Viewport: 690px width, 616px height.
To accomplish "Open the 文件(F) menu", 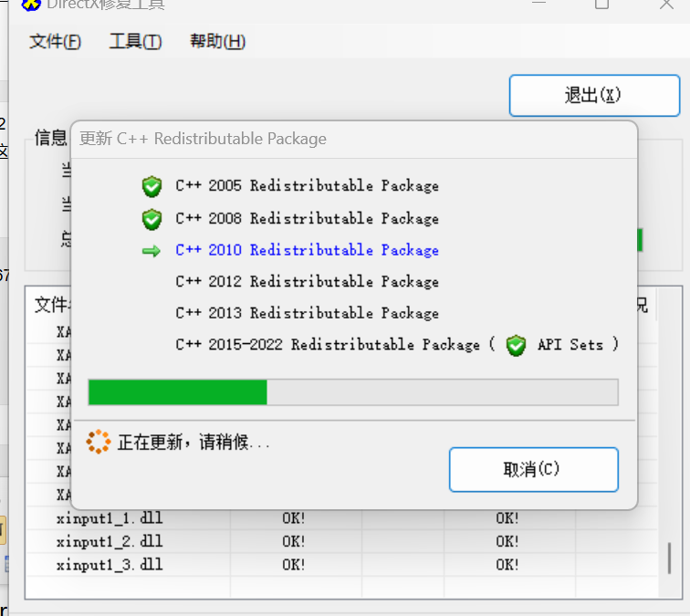I will 55,41.
